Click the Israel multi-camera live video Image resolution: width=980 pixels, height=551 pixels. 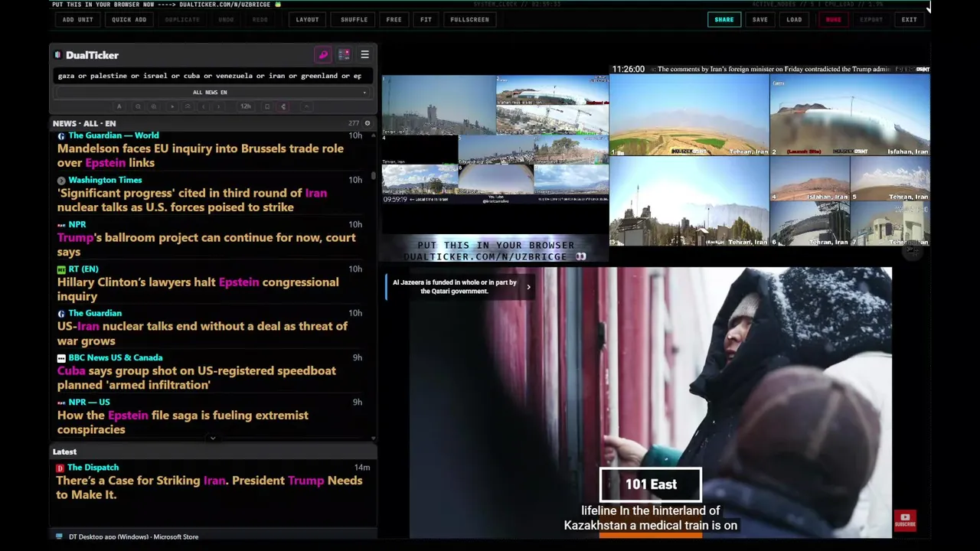pos(495,139)
